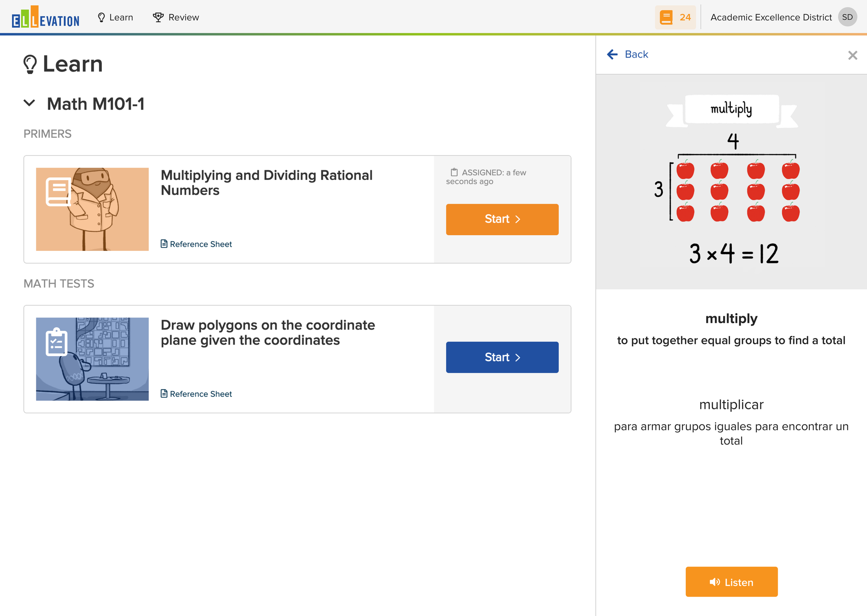867x616 pixels.
Task: Click the ASSIGNED clipboard icon
Action: [x=454, y=172]
